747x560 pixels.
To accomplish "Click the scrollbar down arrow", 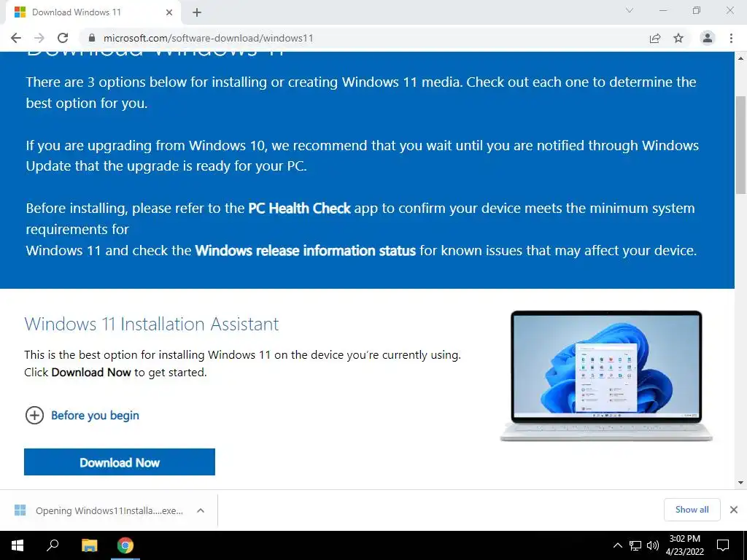I will tap(740, 483).
